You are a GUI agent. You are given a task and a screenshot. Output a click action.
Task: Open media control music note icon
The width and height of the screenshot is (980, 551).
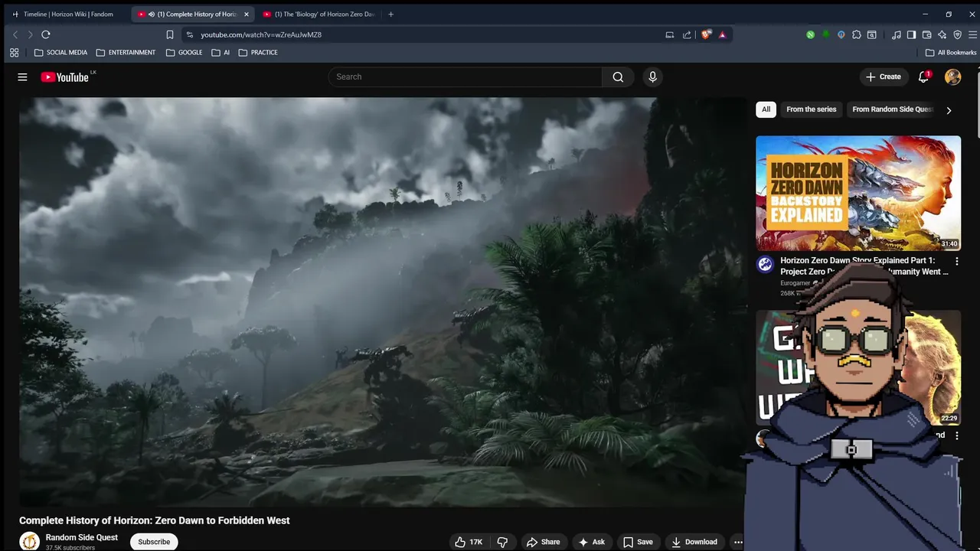896,34
